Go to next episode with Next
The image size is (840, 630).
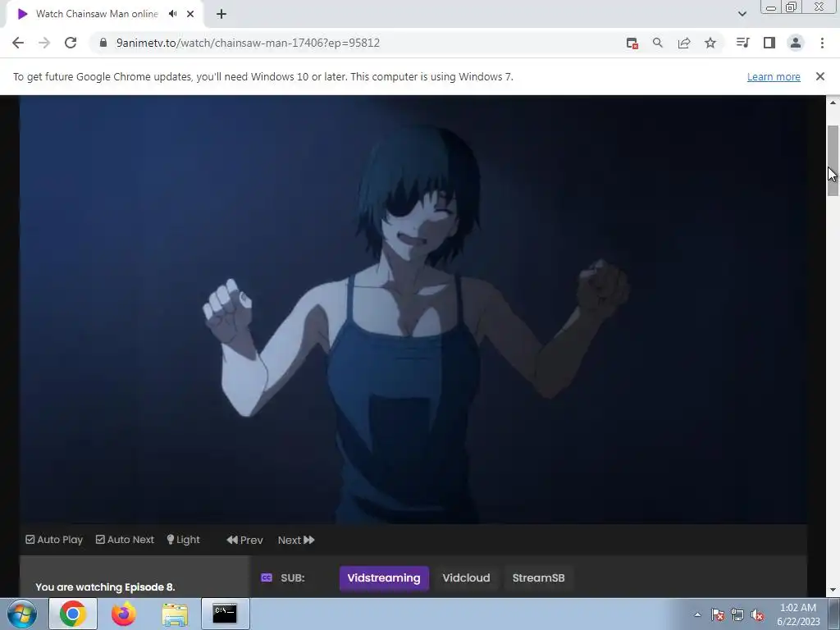(296, 540)
